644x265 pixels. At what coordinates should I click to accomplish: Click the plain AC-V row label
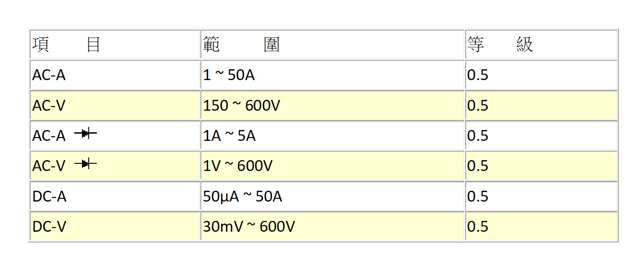[49, 105]
